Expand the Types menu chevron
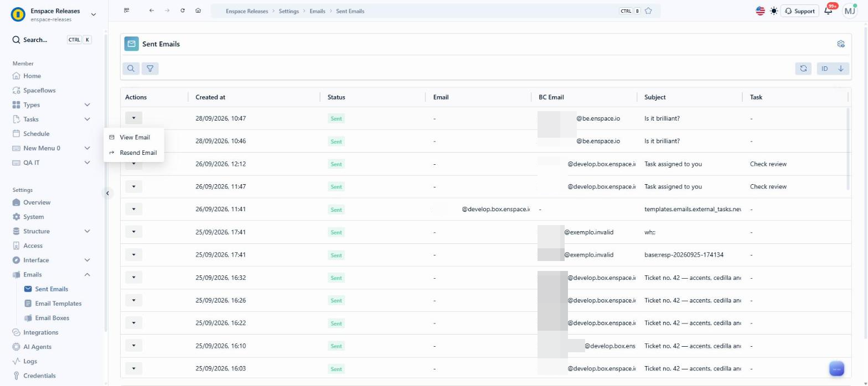Screen dimensions: 868x386 tap(87, 105)
